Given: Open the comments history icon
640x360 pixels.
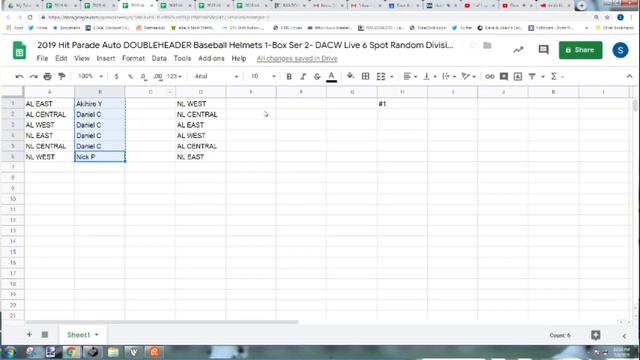Looking at the screenshot, I should click(543, 50).
